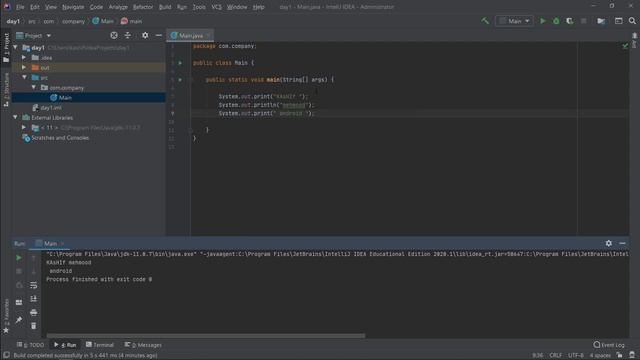Toggle soft-wrap in the console
Screen dimensions: 640x360
(33, 285)
